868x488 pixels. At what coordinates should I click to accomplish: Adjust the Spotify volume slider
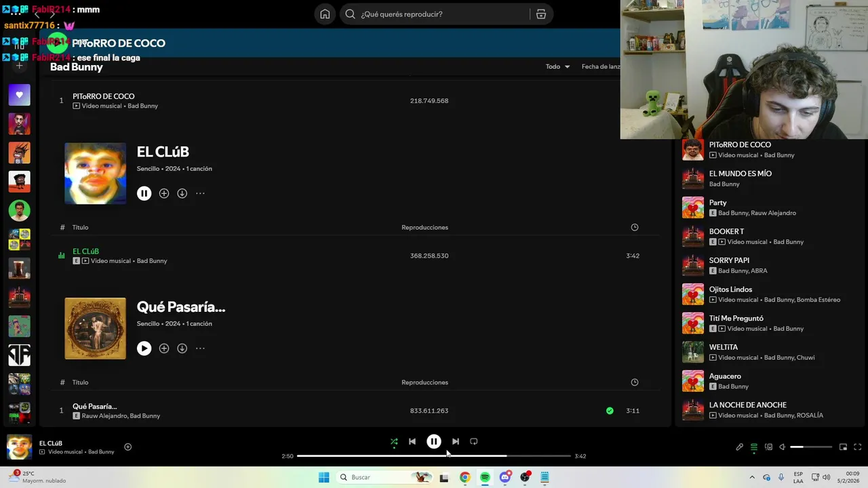[811, 447]
